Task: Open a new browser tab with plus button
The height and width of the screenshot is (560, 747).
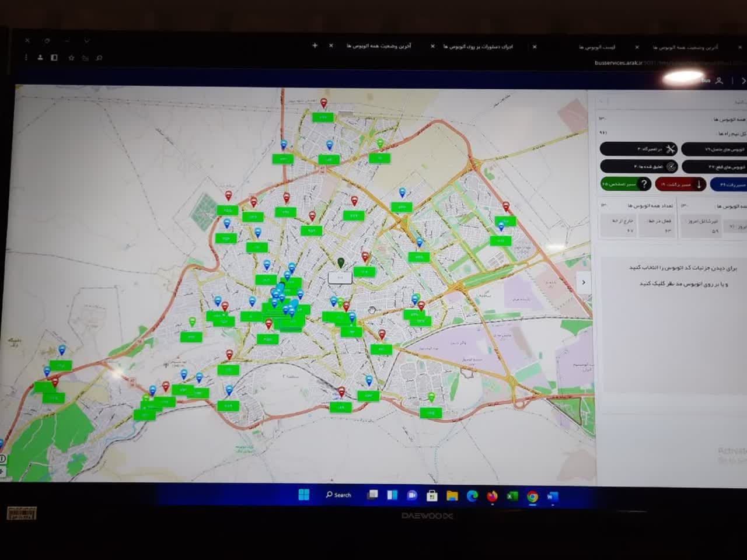Action: click(x=315, y=45)
